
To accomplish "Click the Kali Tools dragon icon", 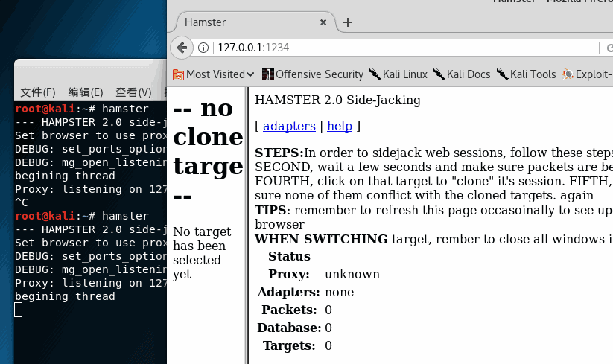I will tap(502, 74).
